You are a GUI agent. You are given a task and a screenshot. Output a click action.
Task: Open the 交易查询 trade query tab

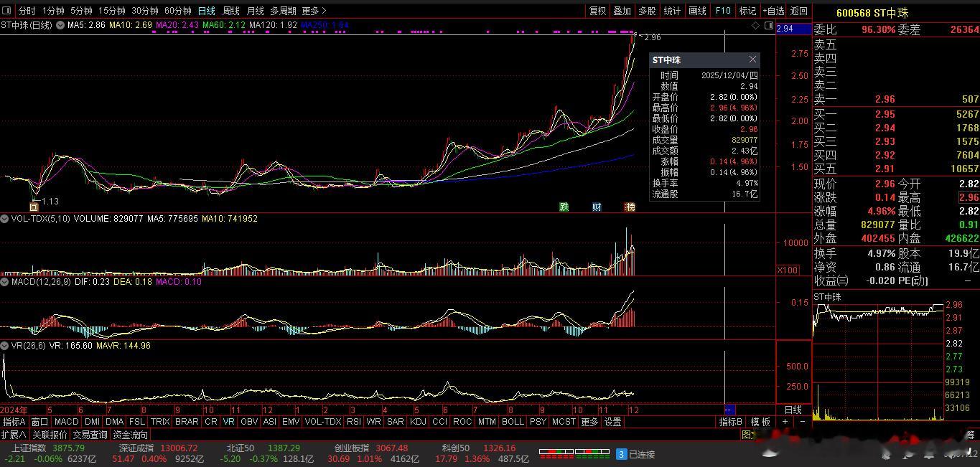[x=90, y=435]
